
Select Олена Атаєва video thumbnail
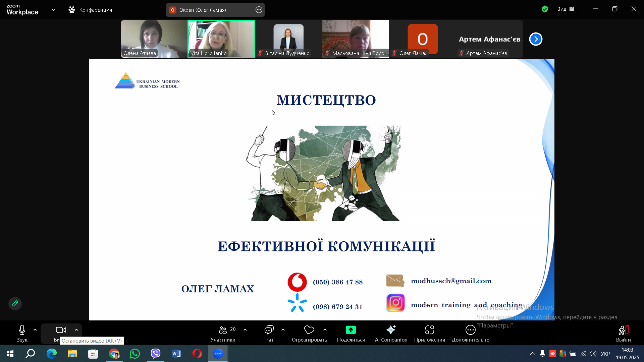[154, 39]
